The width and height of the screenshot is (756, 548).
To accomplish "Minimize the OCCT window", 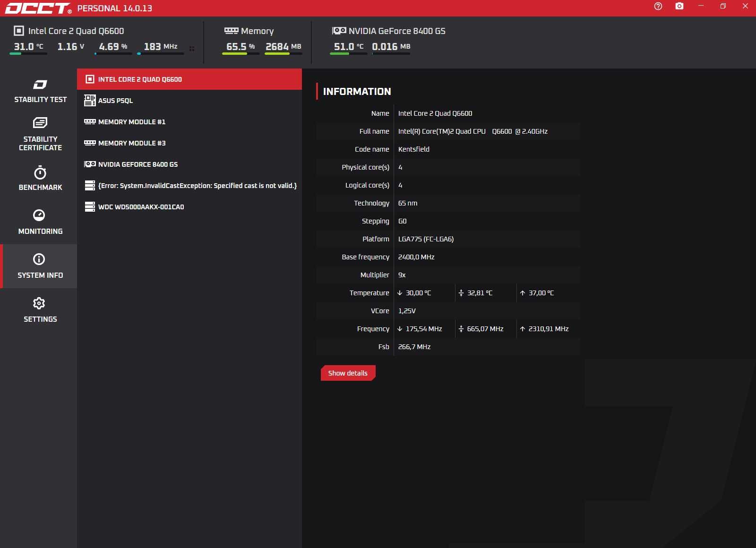I will coord(701,6).
